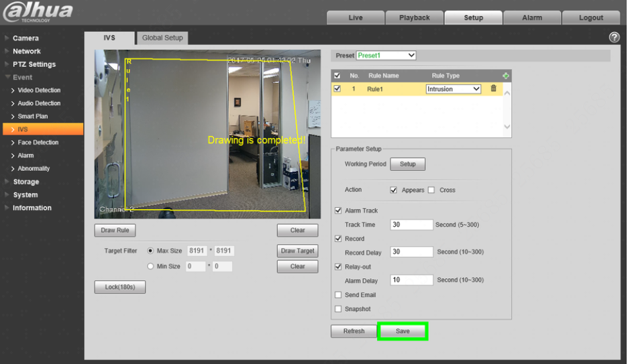
Task: Toggle the Alarm Track checkbox
Action: click(338, 210)
